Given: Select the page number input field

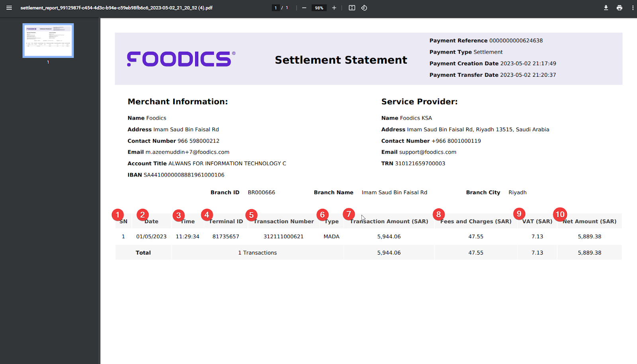Looking at the screenshot, I should tap(276, 8).
